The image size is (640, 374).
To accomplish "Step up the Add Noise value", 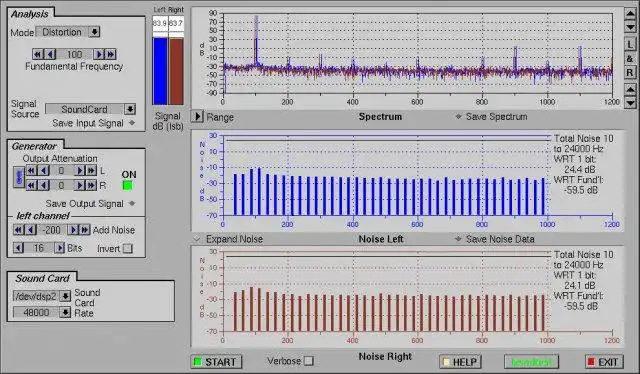I will (73, 230).
